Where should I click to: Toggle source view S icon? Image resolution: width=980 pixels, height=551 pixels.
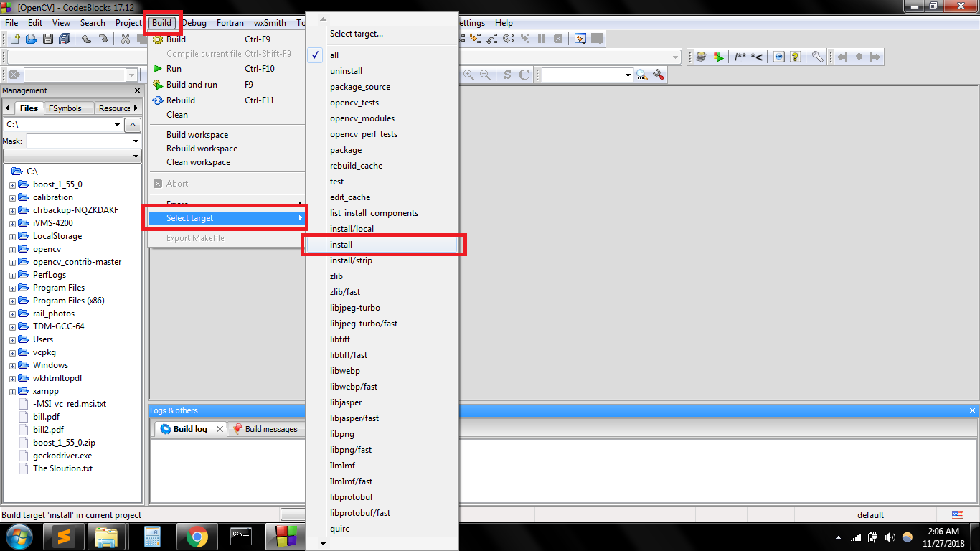click(507, 75)
